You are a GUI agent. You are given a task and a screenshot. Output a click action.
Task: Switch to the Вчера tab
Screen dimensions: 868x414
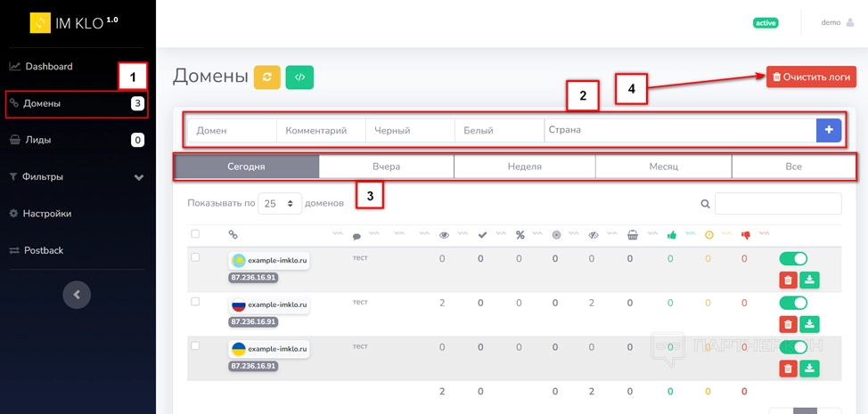click(x=386, y=166)
